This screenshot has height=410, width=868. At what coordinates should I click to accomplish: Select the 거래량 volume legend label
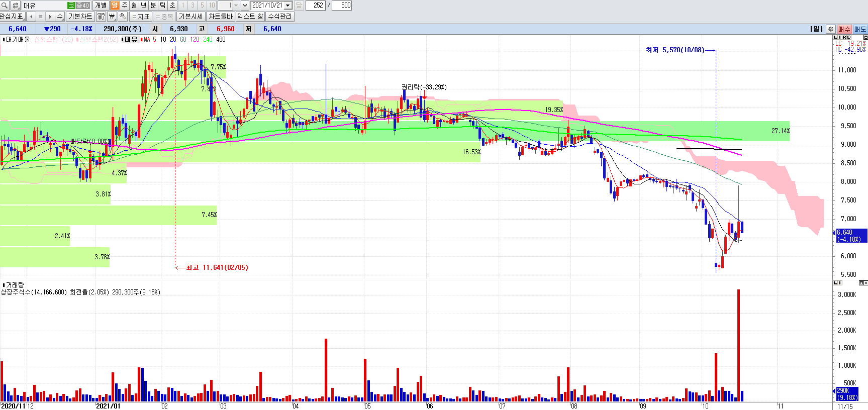pyautogui.click(x=15, y=285)
